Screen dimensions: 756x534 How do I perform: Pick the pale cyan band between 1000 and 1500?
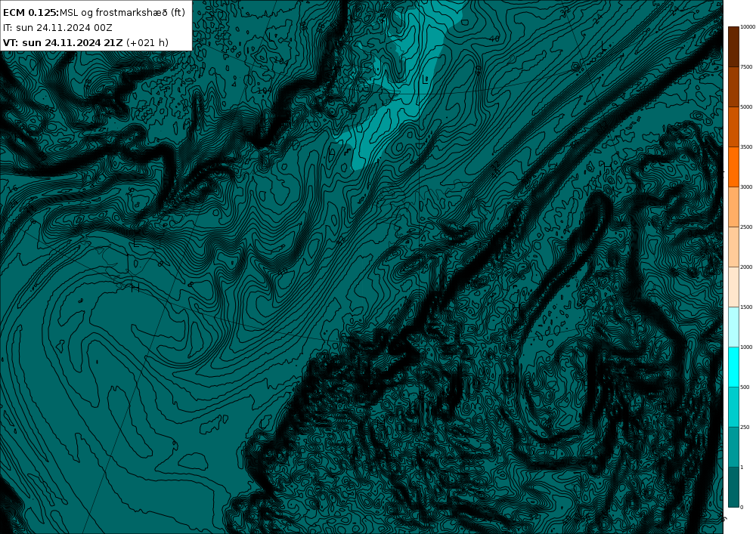[x=733, y=326]
